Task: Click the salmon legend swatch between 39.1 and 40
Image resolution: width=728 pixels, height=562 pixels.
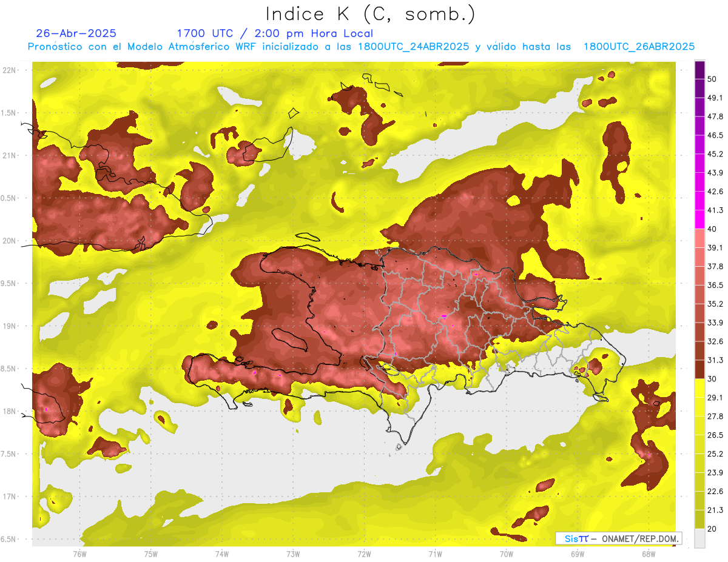Action: 699,238
